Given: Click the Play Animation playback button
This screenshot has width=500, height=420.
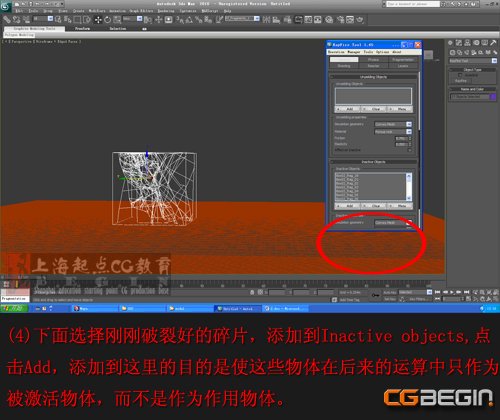Looking at the screenshot, I should tap(452, 292).
